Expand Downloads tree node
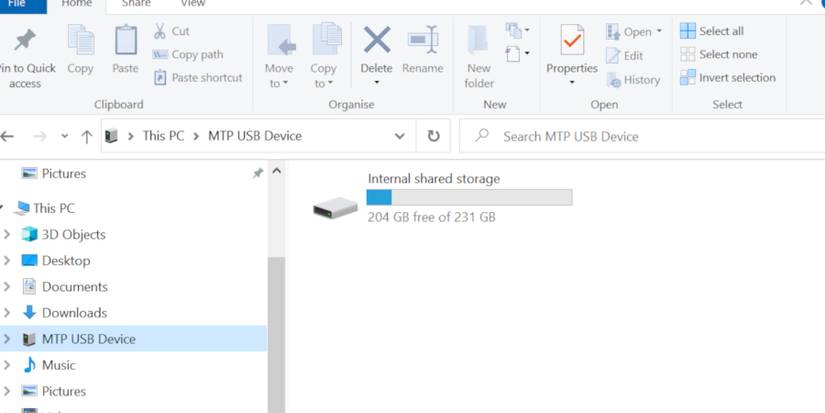 [x=7, y=313]
